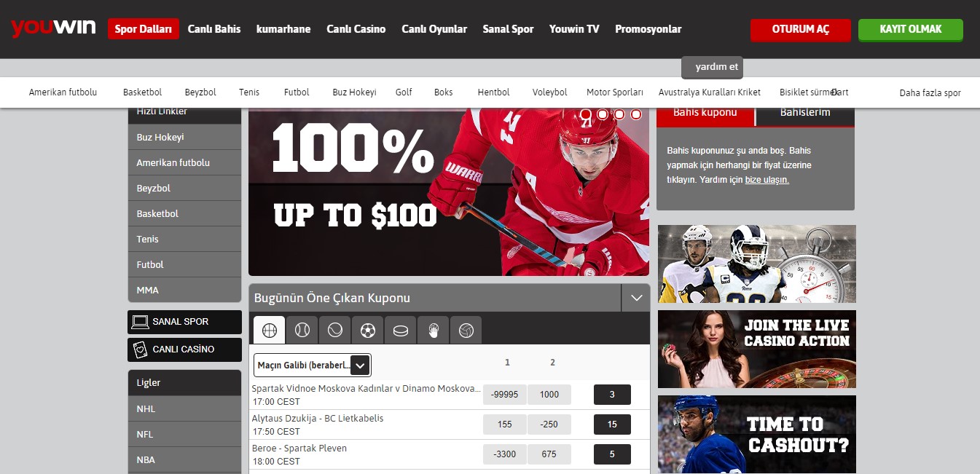Click the CANLI CASİNO sidebar button
Screen dimensions: 980x474
(184, 349)
